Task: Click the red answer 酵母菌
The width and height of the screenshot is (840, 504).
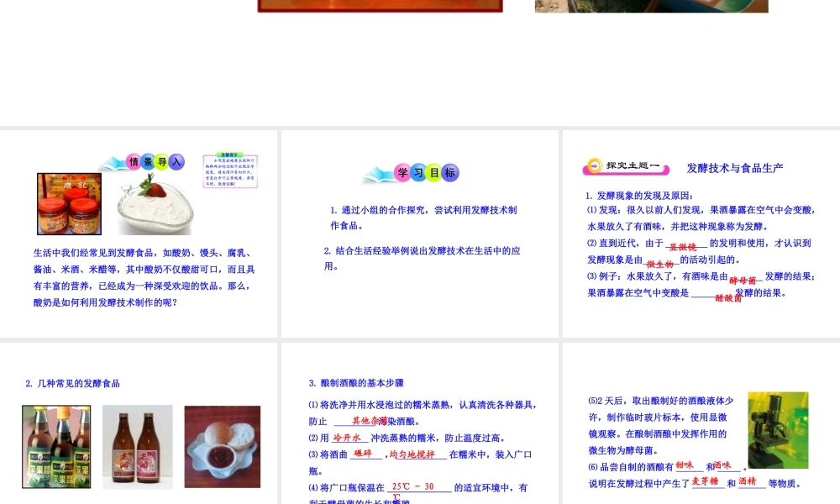Action: (x=743, y=280)
